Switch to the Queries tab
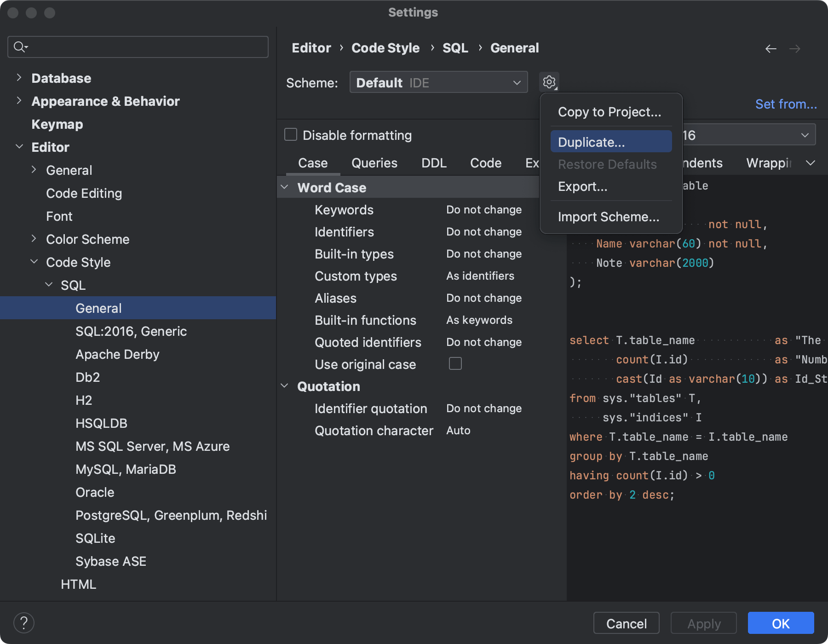This screenshot has width=828, height=644. pos(374,163)
